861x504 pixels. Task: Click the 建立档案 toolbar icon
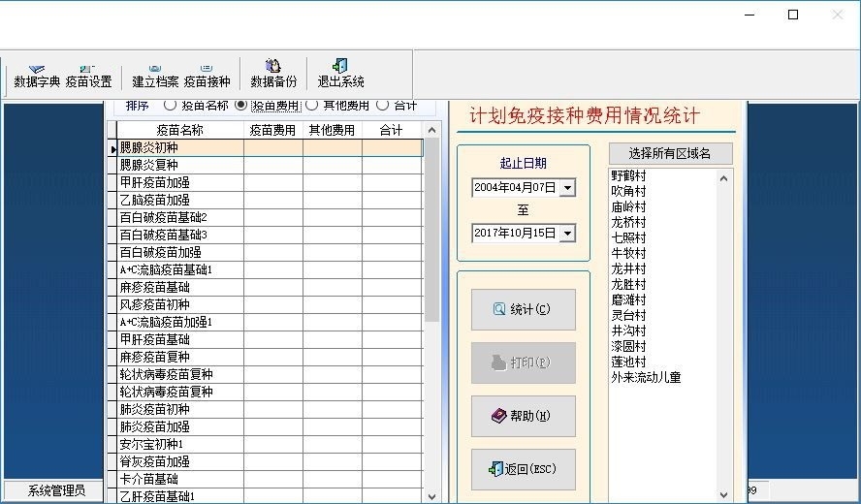pyautogui.click(x=155, y=75)
